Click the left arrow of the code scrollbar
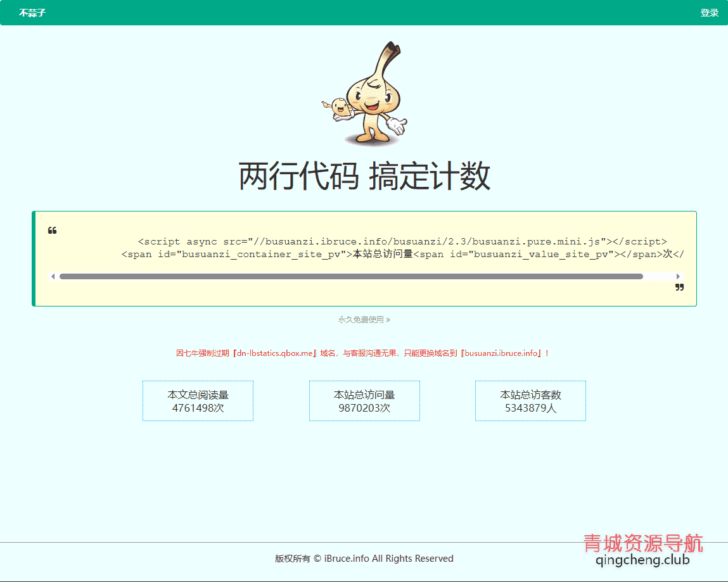Viewport: 728px width, 582px height. (x=53, y=275)
